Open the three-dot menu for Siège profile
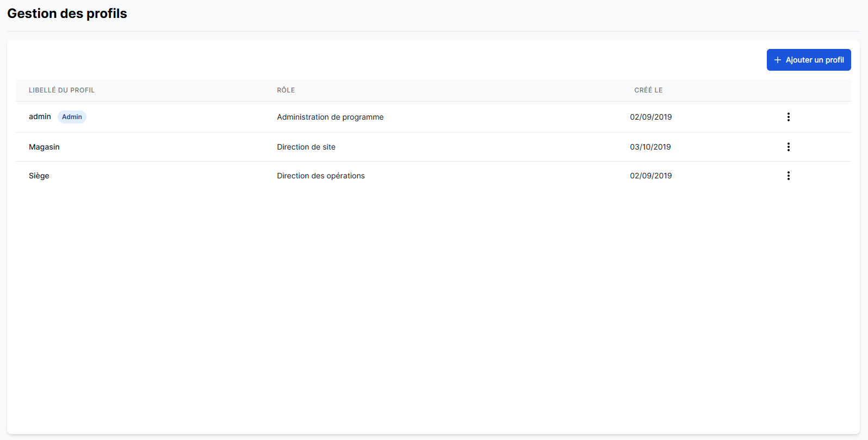The image size is (868, 440). [x=788, y=176]
